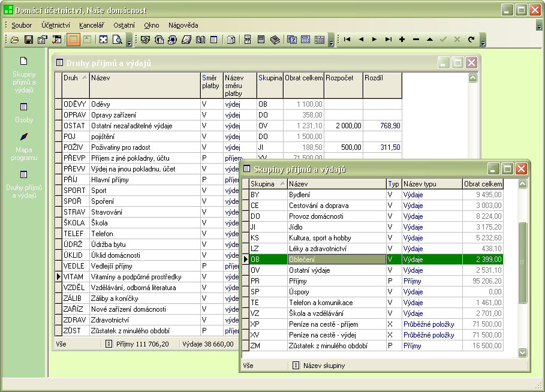Jump to last record navigation icon
Viewport: 545px width, 392px height.
pos(389,40)
